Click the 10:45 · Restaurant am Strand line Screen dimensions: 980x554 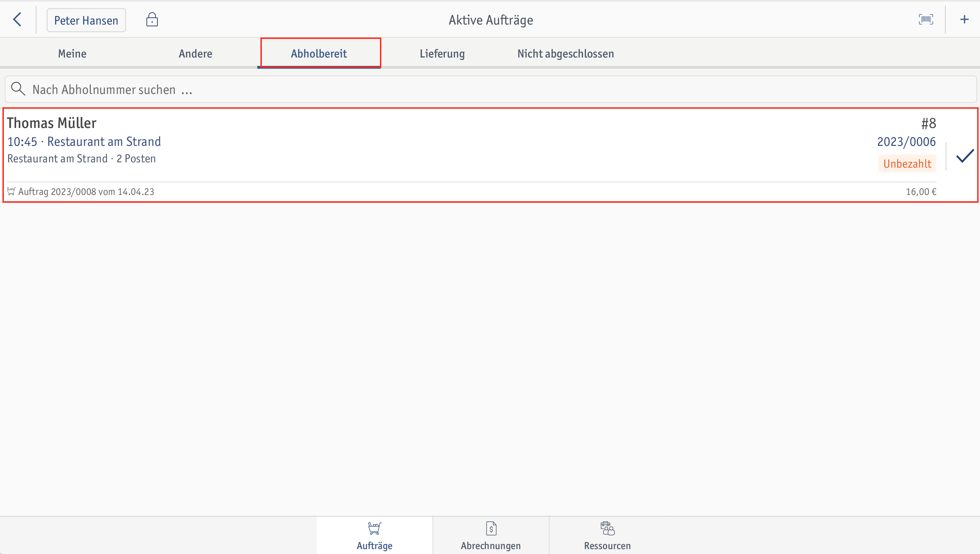coord(84,142)
